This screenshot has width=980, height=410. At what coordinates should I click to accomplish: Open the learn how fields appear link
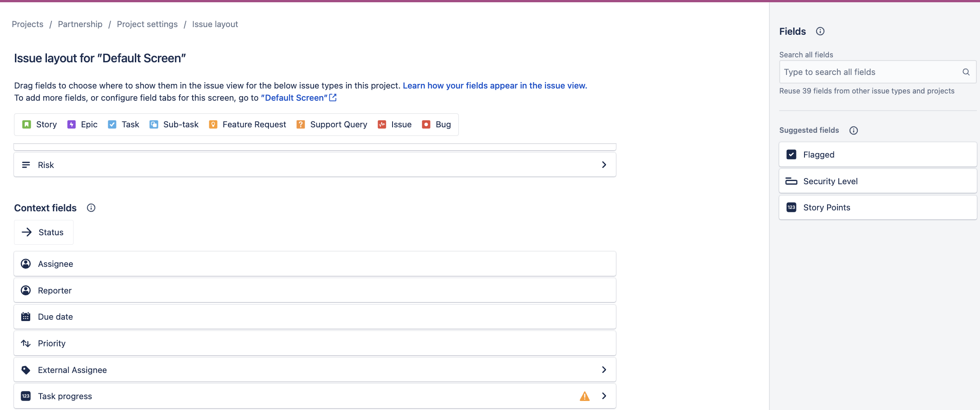(495, 85)
